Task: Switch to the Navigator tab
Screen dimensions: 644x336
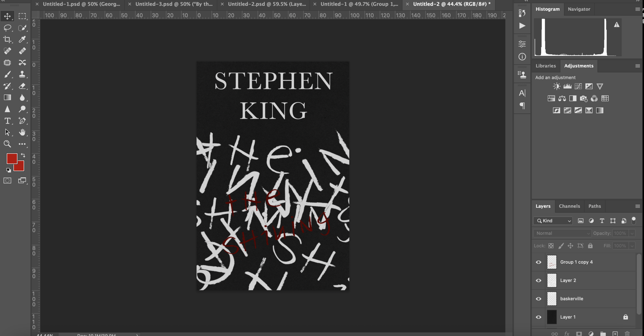Action: click(579, 9)
